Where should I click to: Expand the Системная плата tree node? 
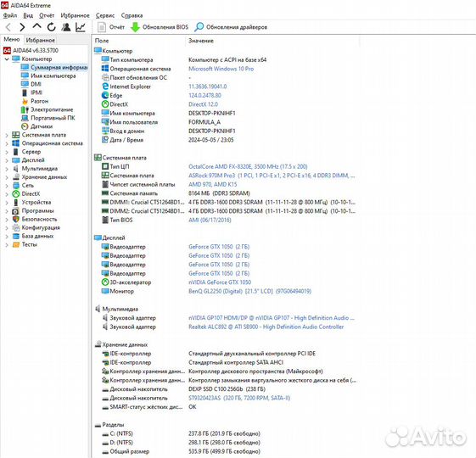7,135
